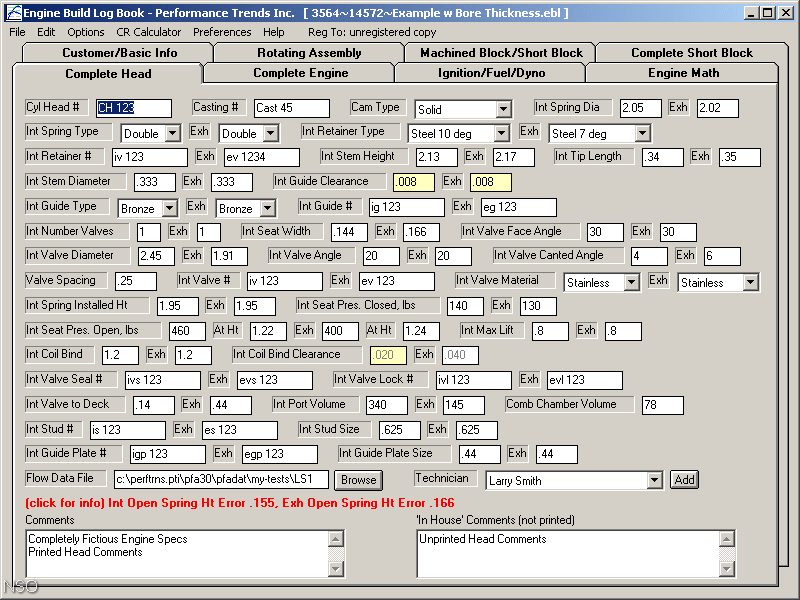Click the Valve Spacing field .25
Image resolution: width=800 pixels, height=600 pixels.
(136, 281)
